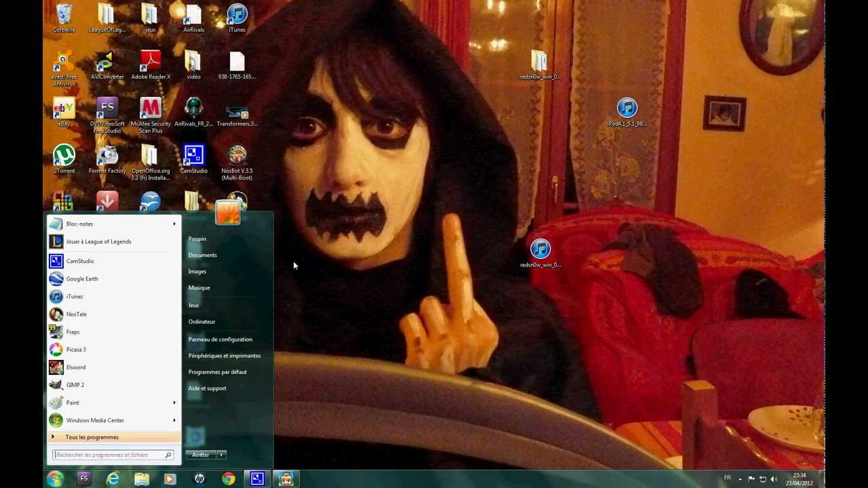Open Internet Explorer from taskbar
The image size is (868, 488).
tap(113, 479)
